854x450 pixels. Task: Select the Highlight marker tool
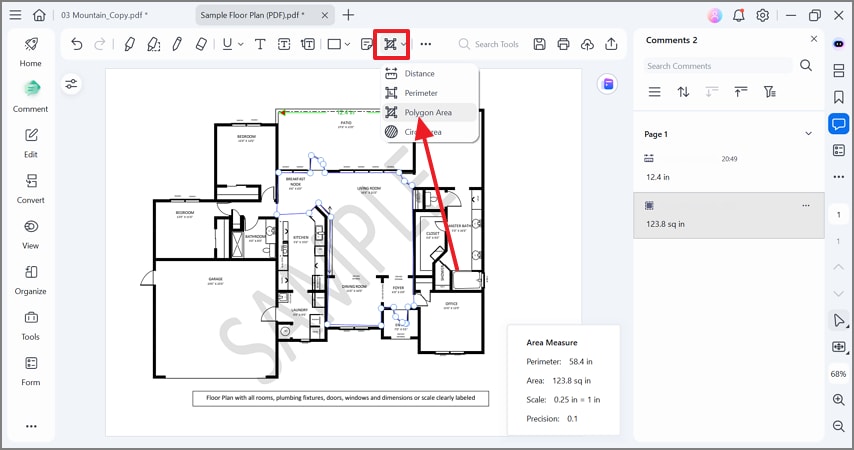(129, 44)
